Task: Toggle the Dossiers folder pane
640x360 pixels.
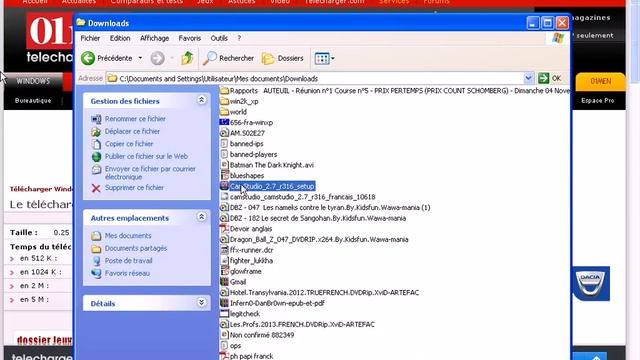Action: tap(283, 58)
